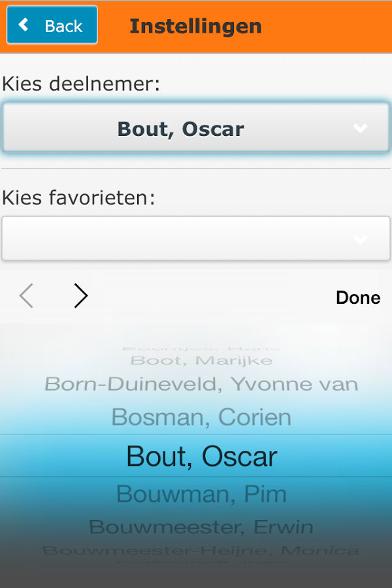Click the Kies favorieten label

click(x=78, y=197)
